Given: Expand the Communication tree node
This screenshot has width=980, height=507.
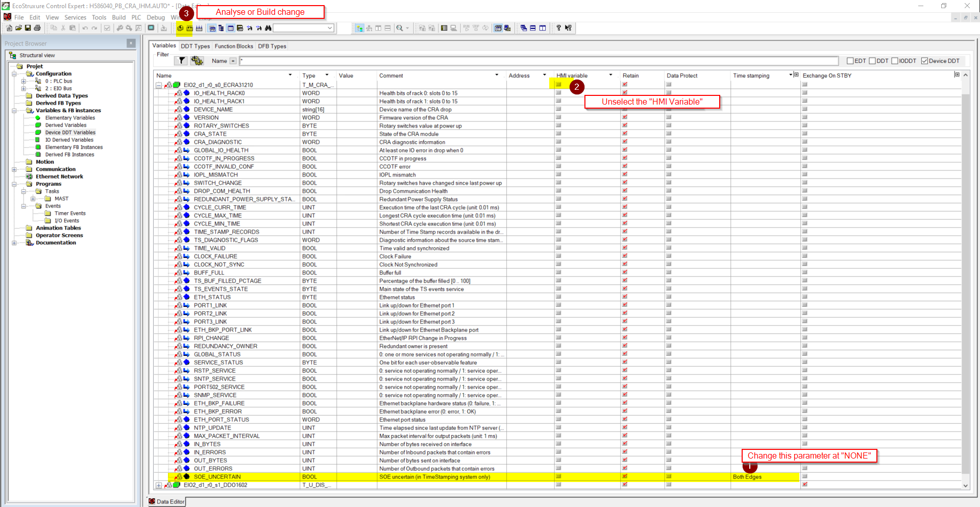Looking at the screenshot, I should tap(14, 169).
